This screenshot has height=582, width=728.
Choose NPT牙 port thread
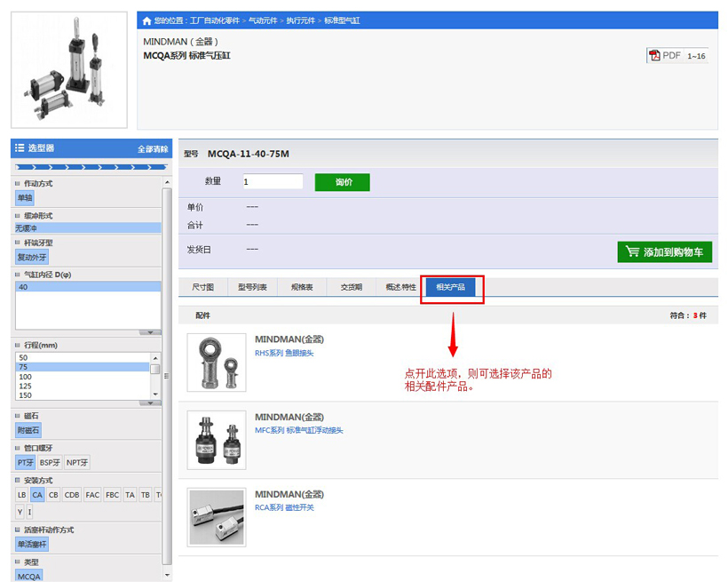[x=77, y=463]
